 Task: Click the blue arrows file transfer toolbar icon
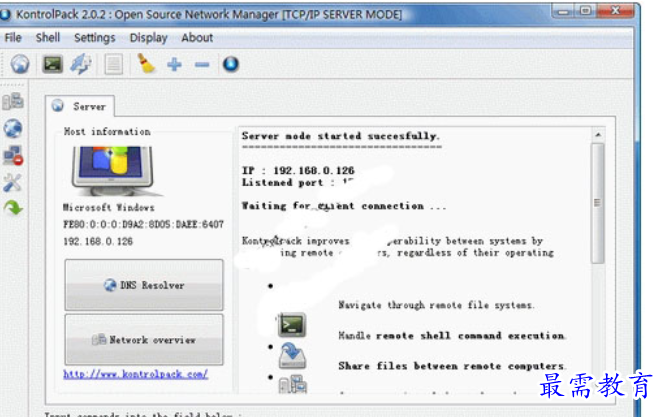tap(81, 65)
